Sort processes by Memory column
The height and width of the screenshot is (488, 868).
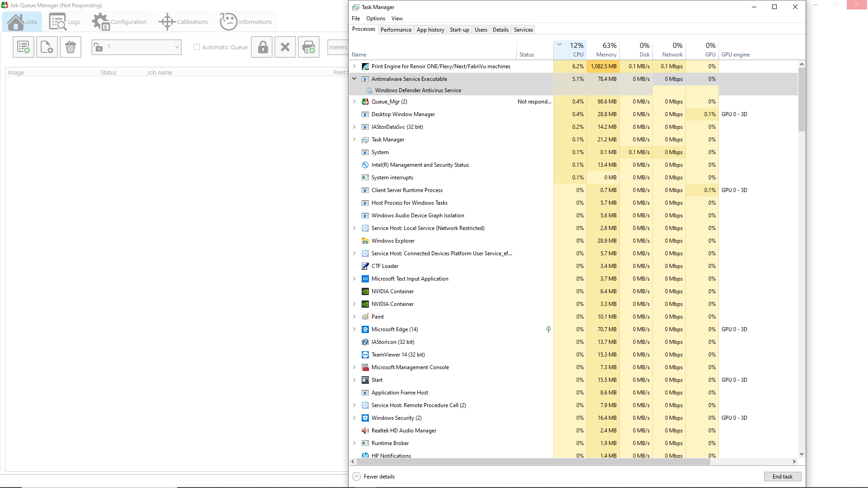603,50
